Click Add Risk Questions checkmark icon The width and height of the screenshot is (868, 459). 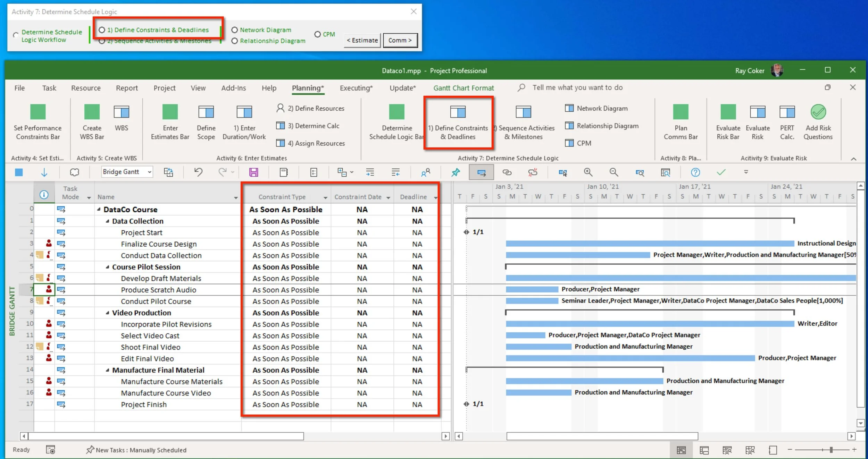(x=818, y=112)
